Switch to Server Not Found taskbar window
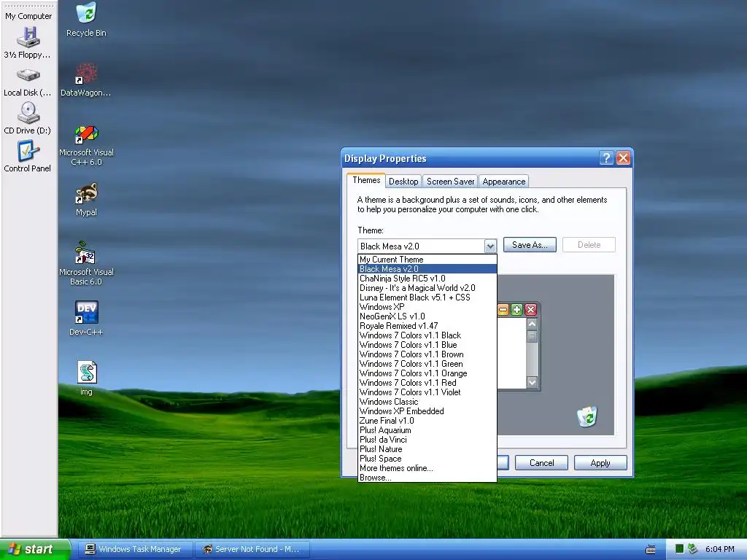This screenshot has height=560, width=747. click(252, 549)
